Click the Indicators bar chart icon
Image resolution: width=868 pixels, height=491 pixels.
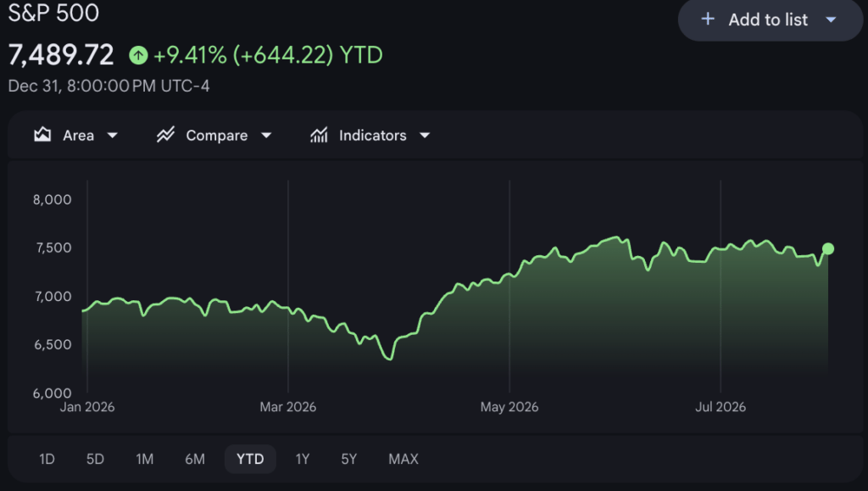319,135
